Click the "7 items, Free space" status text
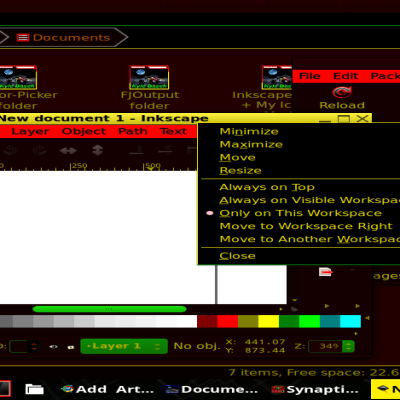400x400 pixels. (x=314, y=372)
